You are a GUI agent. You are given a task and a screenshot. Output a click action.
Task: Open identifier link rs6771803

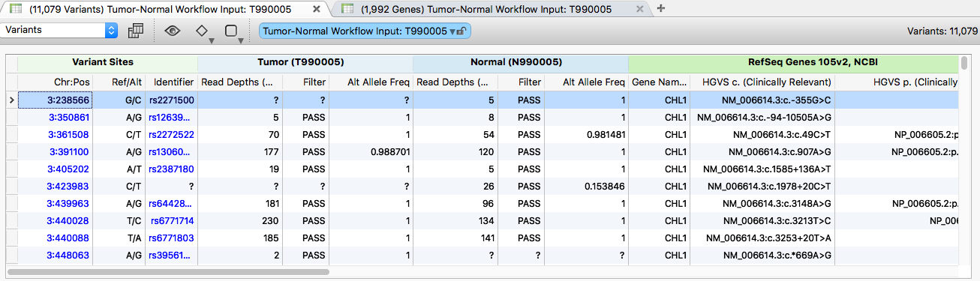point(172,238)
